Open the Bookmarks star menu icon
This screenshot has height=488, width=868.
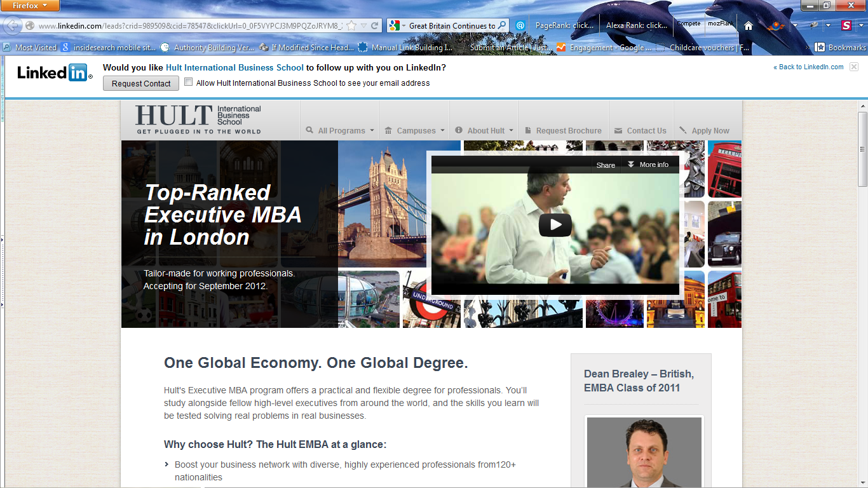[820, 47]
